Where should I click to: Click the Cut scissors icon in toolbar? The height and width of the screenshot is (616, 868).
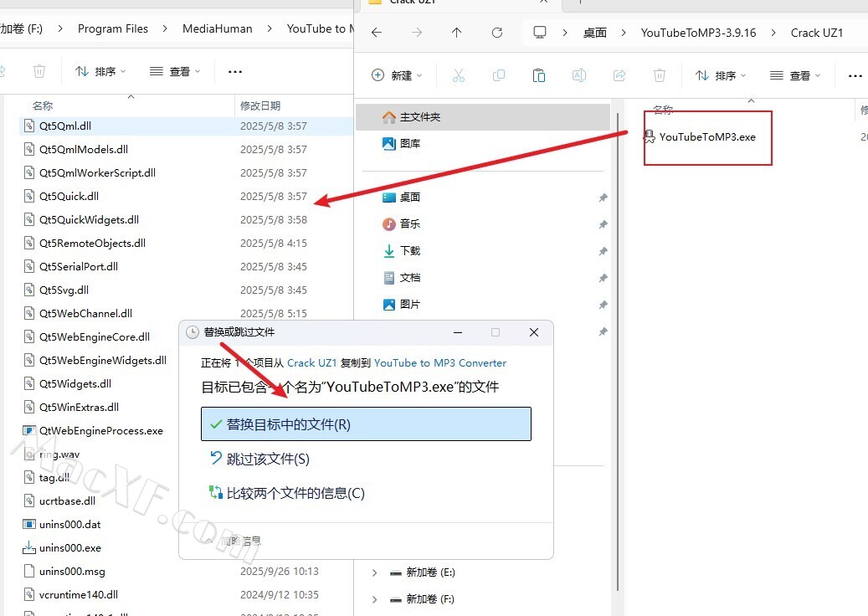(458, 75)
